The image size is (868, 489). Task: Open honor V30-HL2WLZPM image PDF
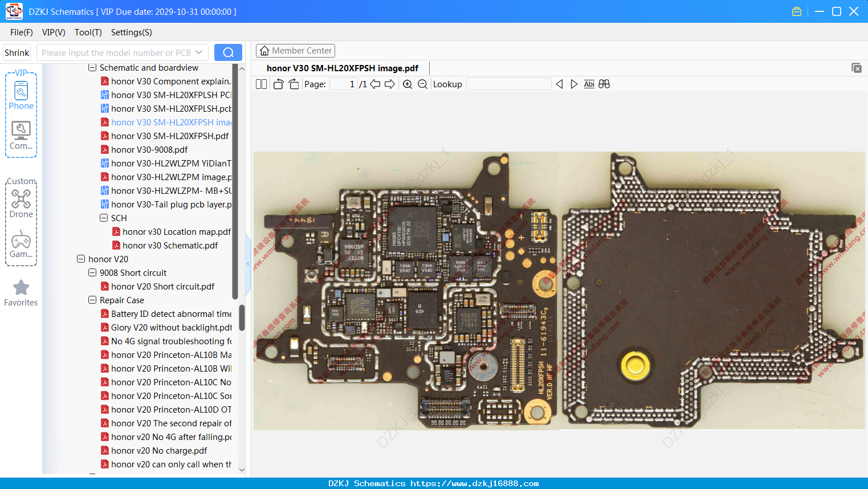(166, 177)
